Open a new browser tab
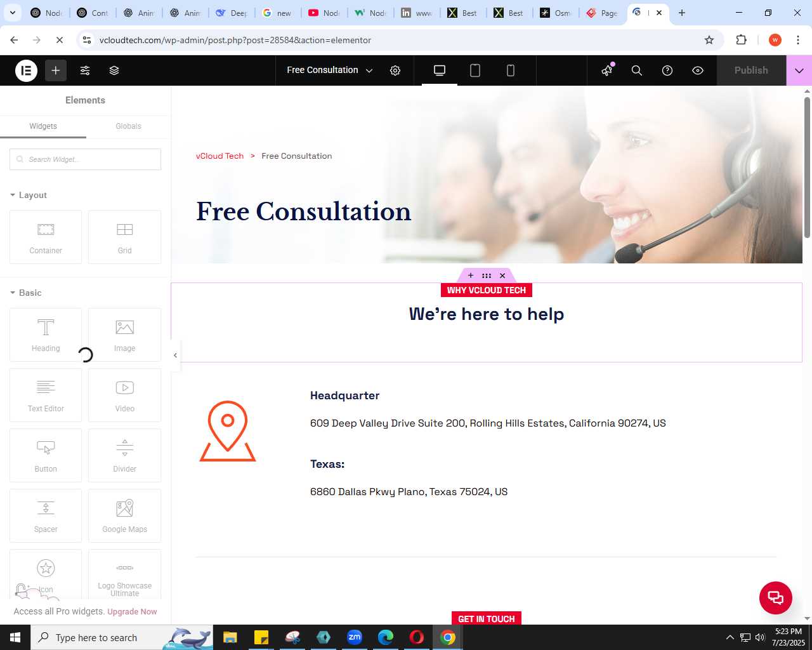 [682, 13]
